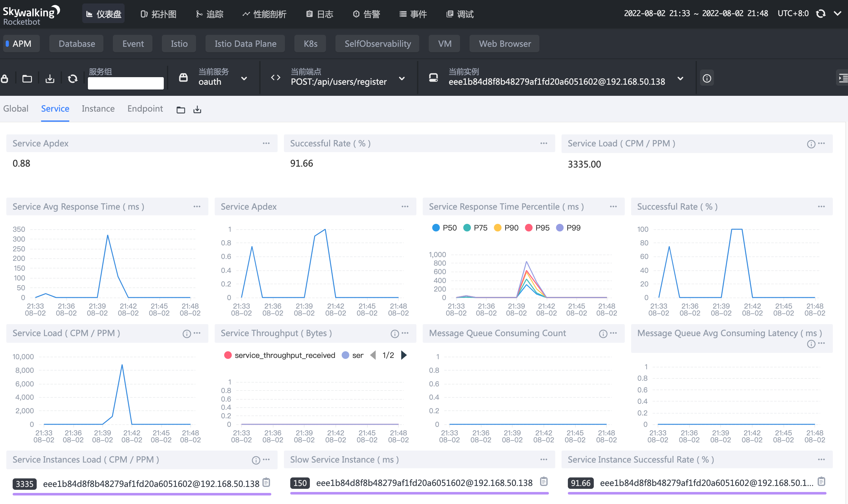
Task: Click next legend page arrow in Service Throughput
Action: 404,355
